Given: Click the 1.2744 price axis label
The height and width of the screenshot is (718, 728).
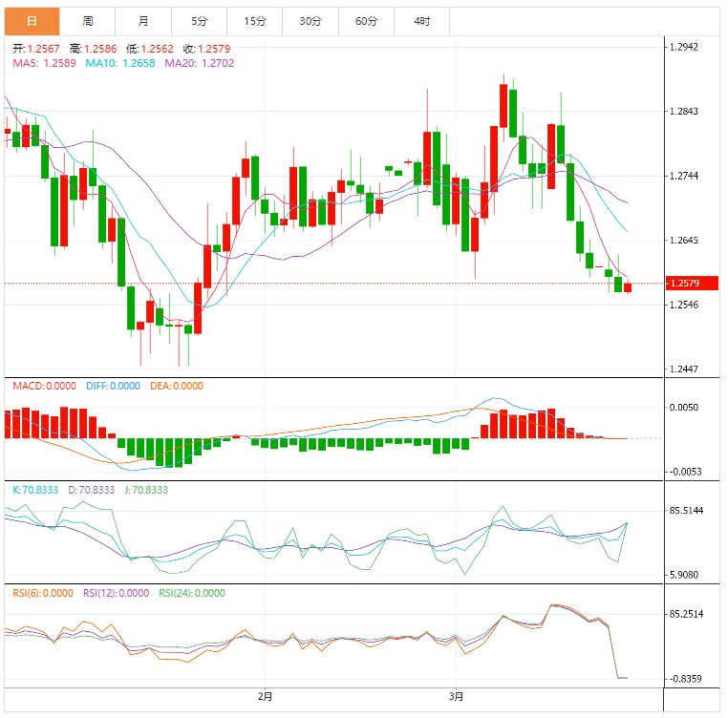Looking at the screenshot, I should click(684, 176).
